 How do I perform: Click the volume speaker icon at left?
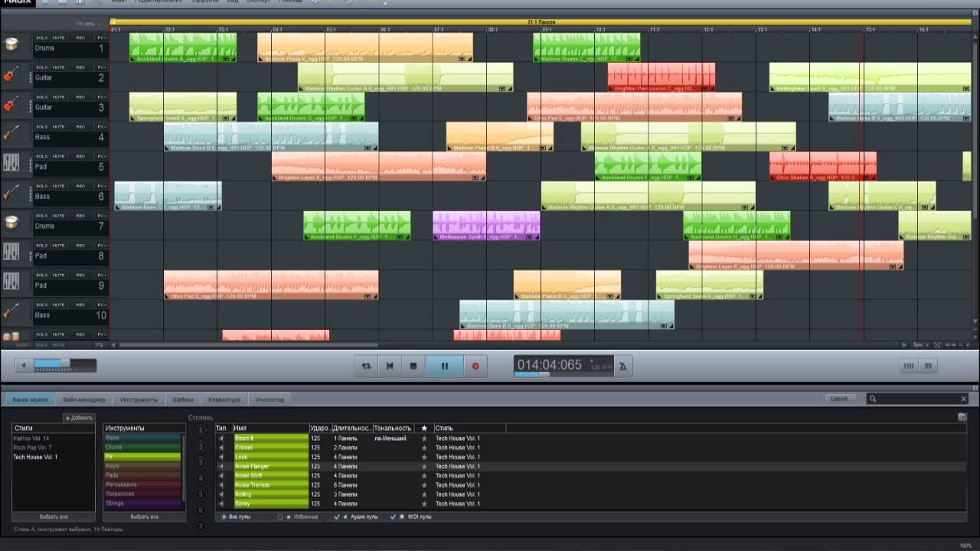click(23, 366)
